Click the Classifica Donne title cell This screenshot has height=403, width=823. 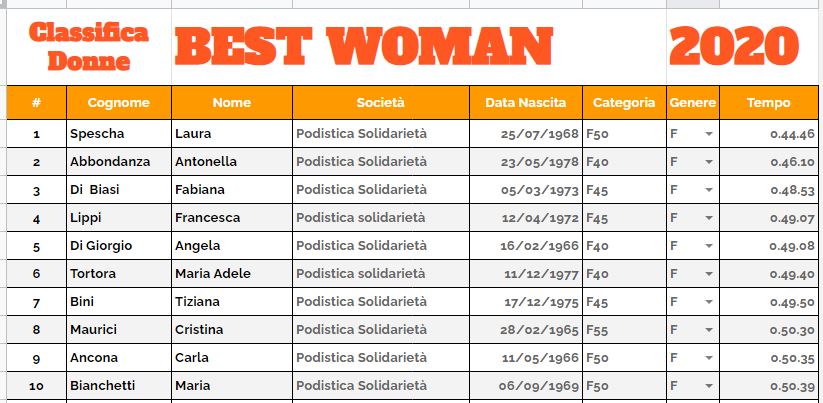pos(89,46)
